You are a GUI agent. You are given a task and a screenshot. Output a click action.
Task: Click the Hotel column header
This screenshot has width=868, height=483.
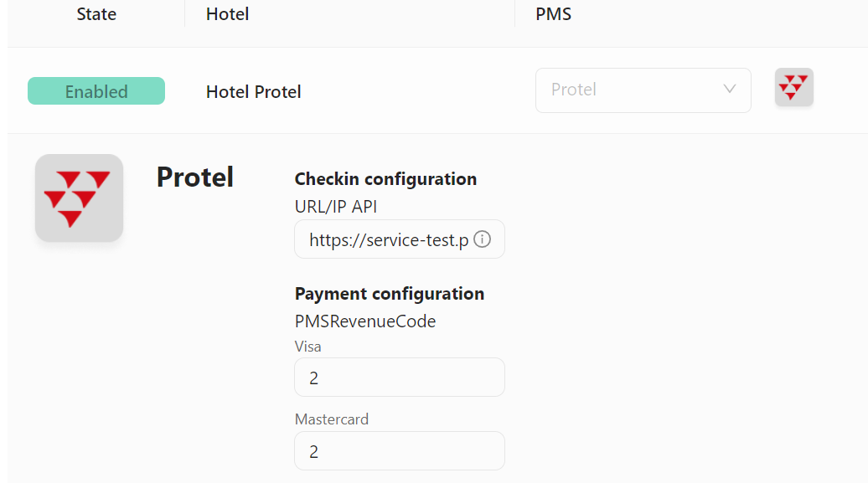[x=228, y=14]
